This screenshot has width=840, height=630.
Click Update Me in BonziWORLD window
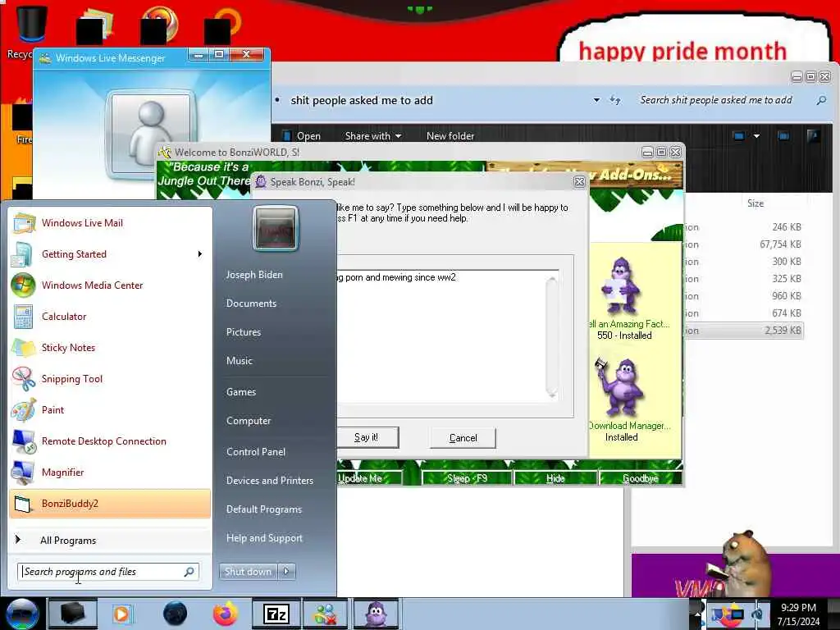click(x=368, y=478)
